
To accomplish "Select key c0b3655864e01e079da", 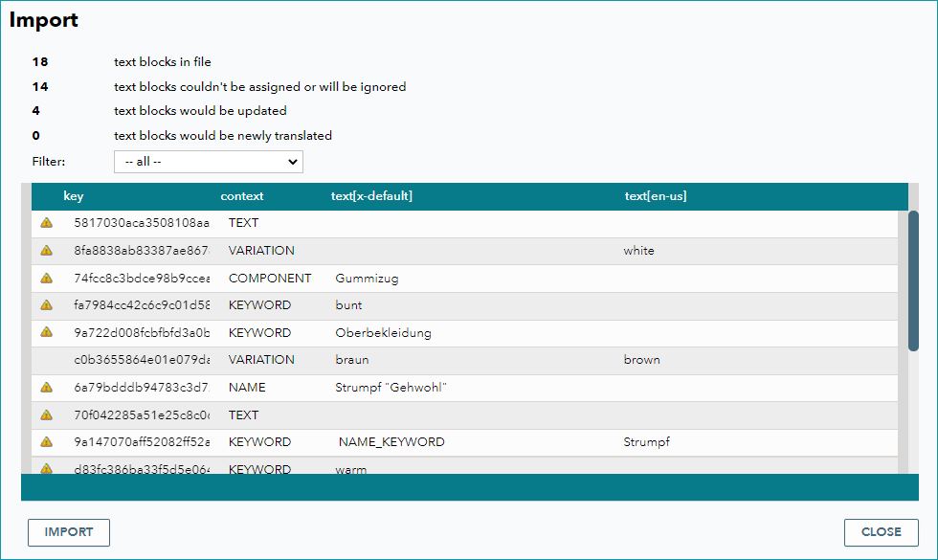I will coord(142,360).
